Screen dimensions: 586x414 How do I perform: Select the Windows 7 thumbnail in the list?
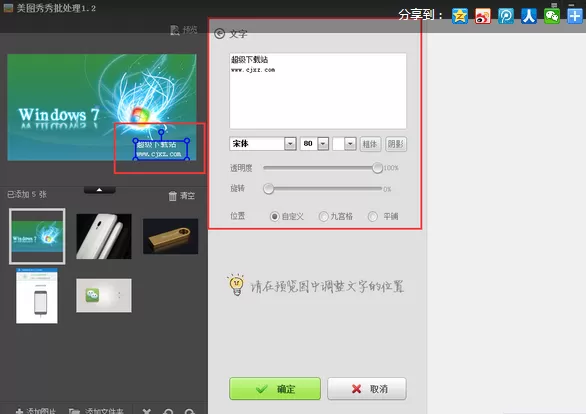(37, 236)
